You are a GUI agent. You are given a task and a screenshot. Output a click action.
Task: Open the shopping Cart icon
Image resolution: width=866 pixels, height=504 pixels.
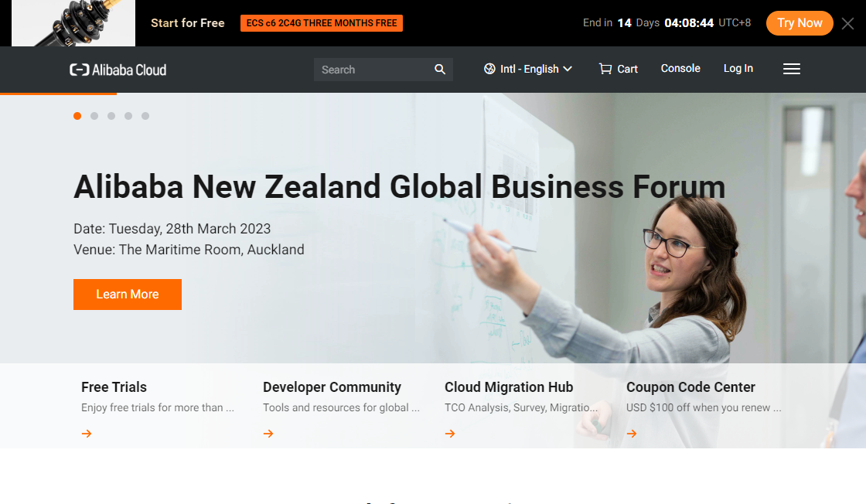605,69
